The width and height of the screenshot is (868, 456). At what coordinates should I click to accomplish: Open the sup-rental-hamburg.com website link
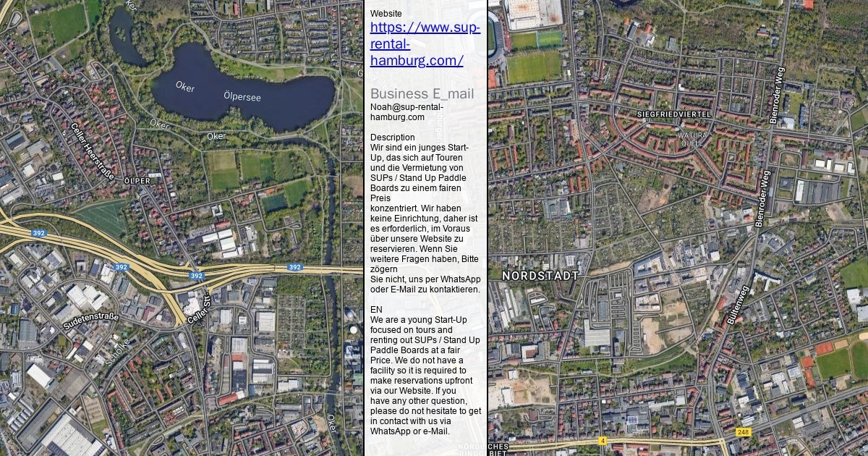pos(425,44)
